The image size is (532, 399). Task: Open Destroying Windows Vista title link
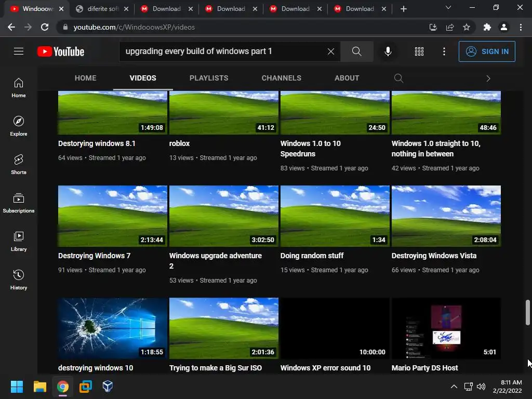click(434, 256)
